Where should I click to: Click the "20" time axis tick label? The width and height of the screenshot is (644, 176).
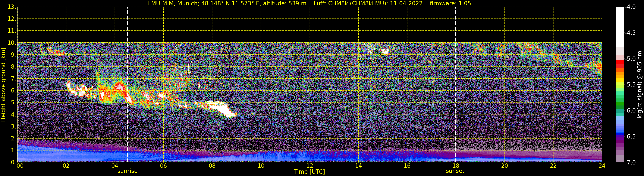click(x=505, y=166)
